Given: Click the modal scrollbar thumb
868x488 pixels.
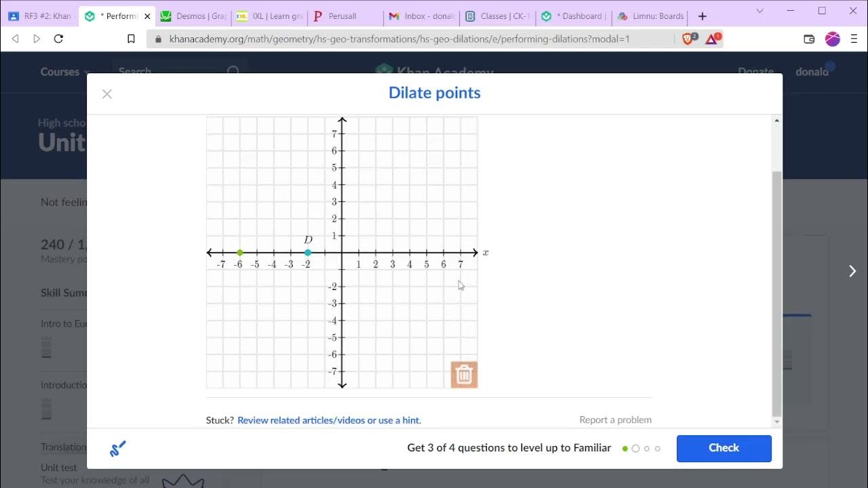Looking at the screenshot, I should 777,294.
